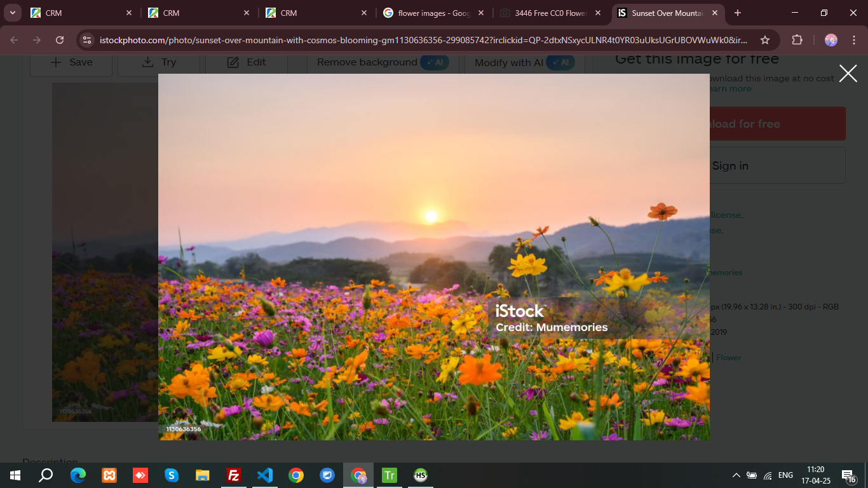The image size is (868, 488).
Task: Open the green Tr app in the taskbar
Action: [390, 475]
